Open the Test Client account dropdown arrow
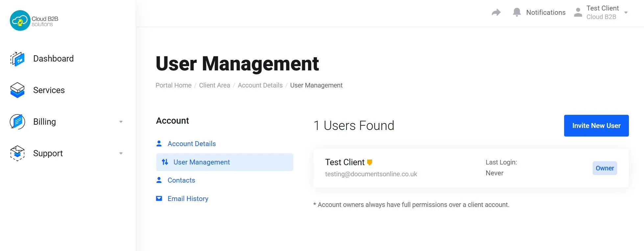Viewport: 644px width, 251px height. [x=626, y=13]
